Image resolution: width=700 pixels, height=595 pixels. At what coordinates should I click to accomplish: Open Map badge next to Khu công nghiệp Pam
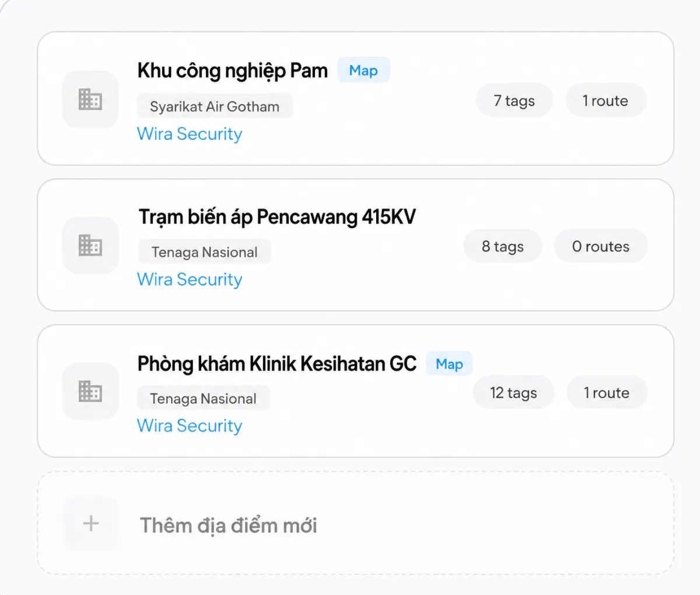[x=363, y=71]
